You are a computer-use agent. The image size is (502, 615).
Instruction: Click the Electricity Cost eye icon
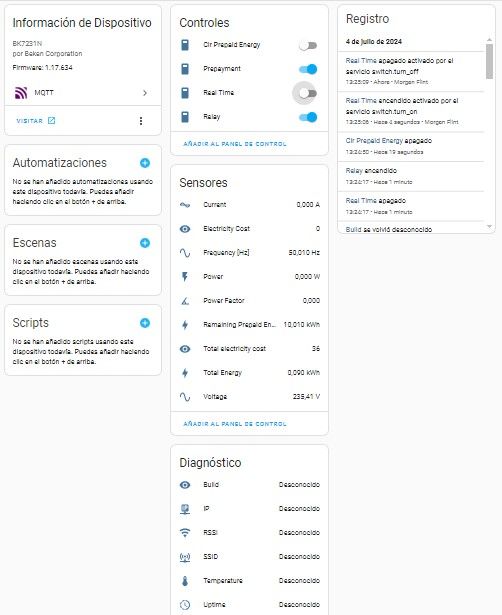[185, 229]
